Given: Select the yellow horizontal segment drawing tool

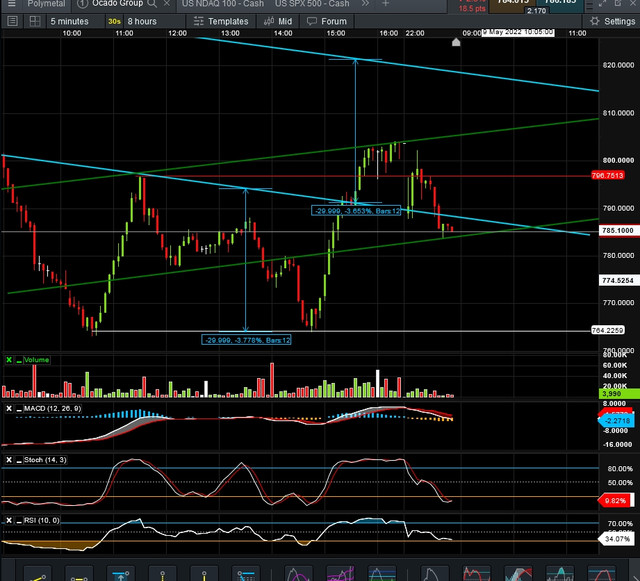Looking at the screenshot, I should [x=79, y=573].
